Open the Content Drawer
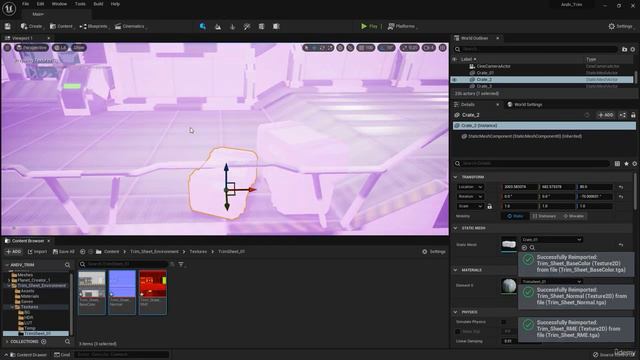Image resolution: width=640 pixels, height=360 pixels. (27, 355)
